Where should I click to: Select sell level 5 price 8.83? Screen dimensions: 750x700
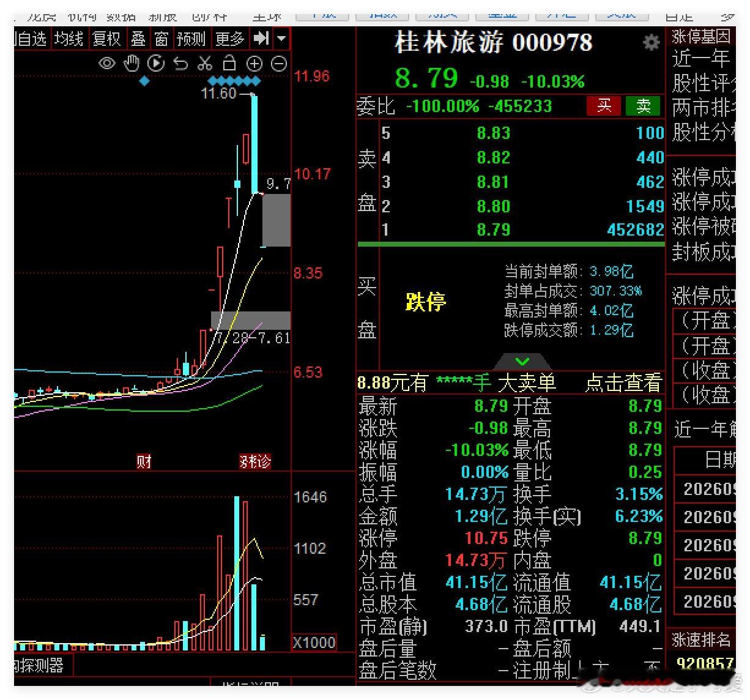point(493,133)
